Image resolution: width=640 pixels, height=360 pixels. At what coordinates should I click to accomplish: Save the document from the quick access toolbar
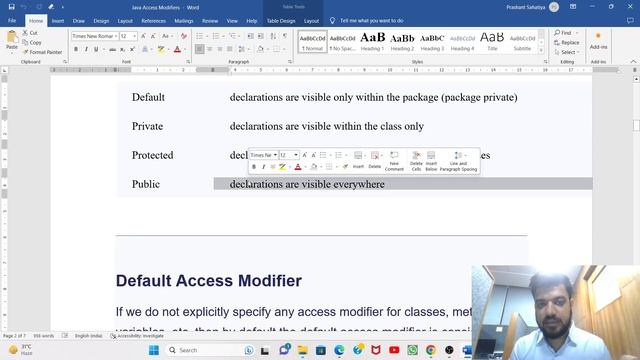pyautogui.click(x=11, y=7)
